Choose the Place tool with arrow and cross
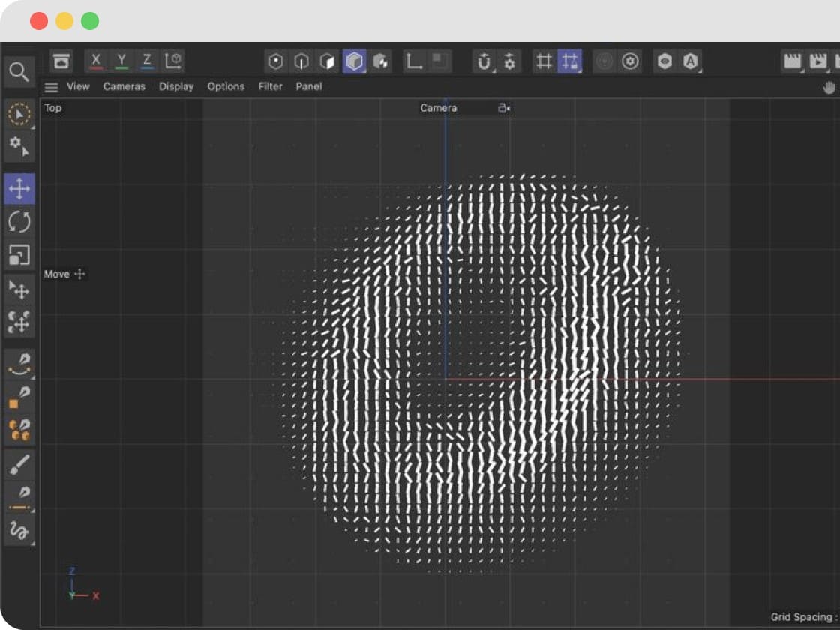The width and height of the screenshot is (840, 630). point(19,289)
